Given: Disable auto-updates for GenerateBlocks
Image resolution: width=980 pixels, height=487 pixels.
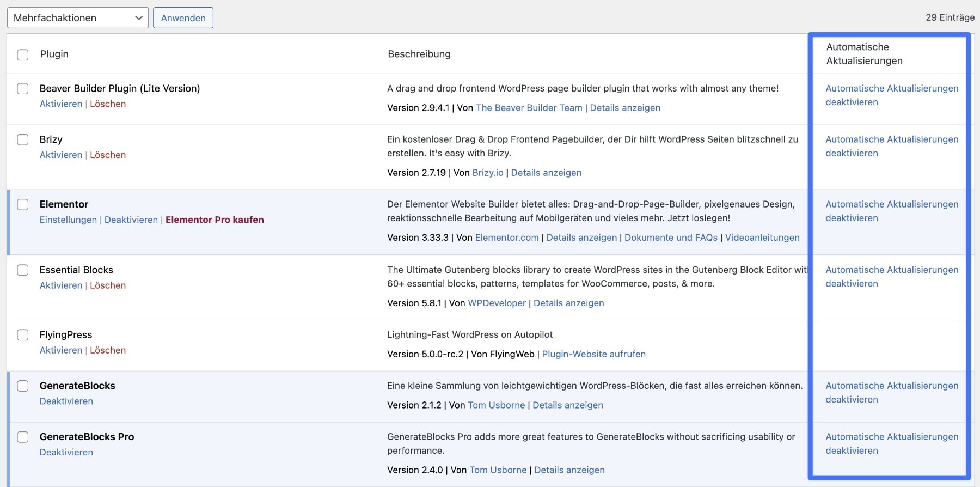Looking at the screenshot, I should coord(892,393).
